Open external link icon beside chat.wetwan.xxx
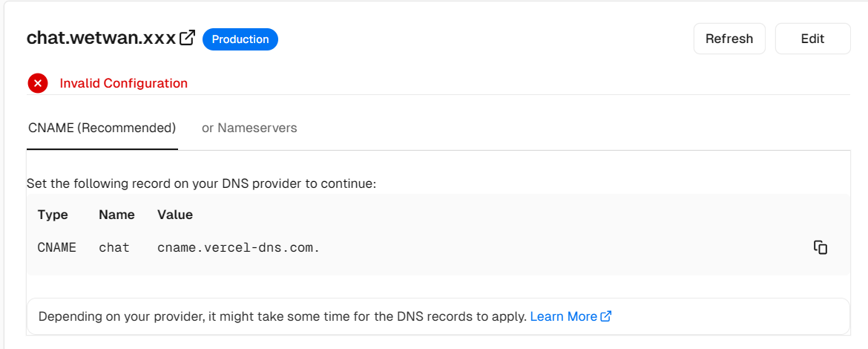The image size is (868, 349). 188,38
